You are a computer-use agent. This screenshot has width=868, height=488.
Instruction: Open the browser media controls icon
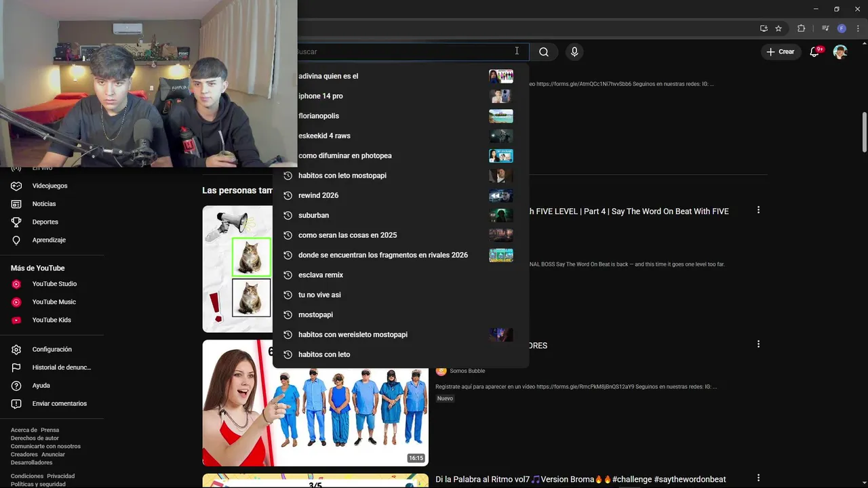(825, 28)
